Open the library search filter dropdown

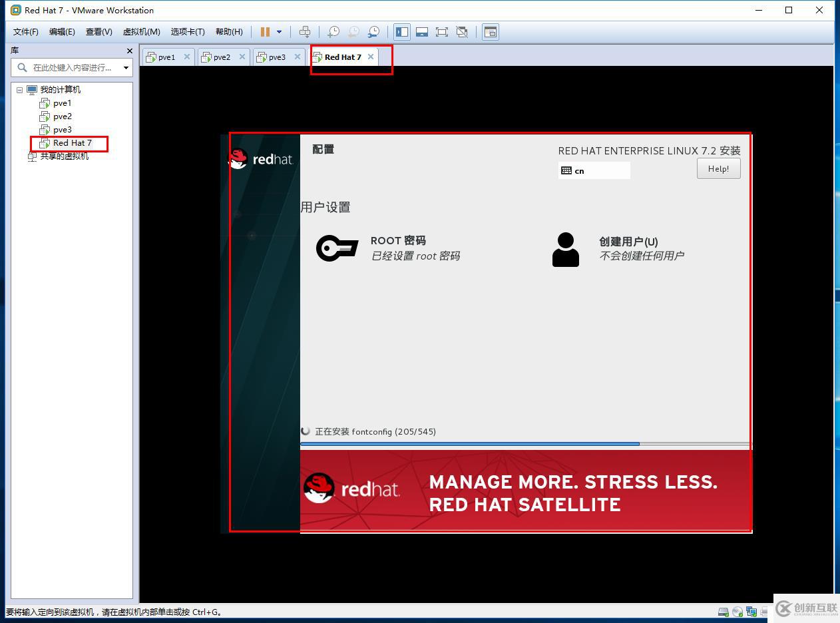126,67
